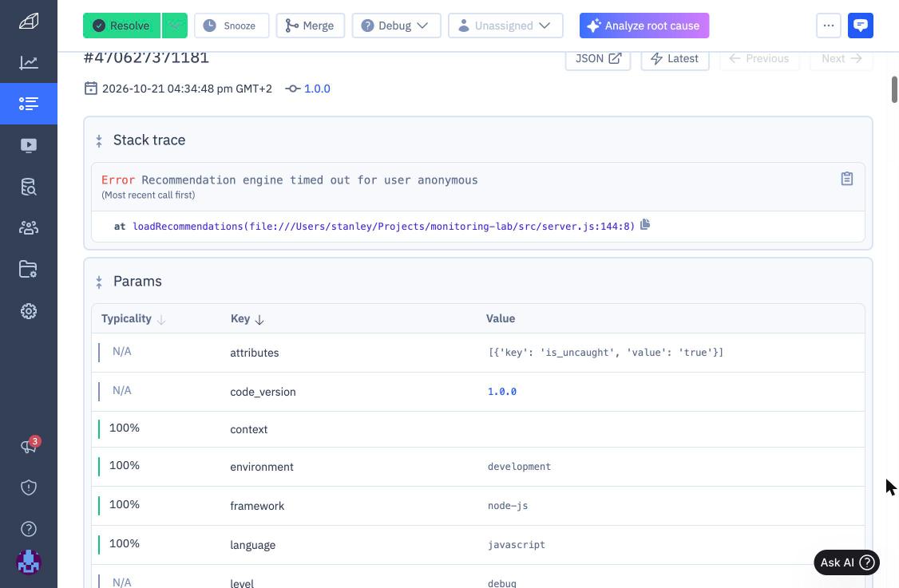Screen dimensions: 899x588
Task: Collapse the Stack trace section
Action: (x=99, y=141)
